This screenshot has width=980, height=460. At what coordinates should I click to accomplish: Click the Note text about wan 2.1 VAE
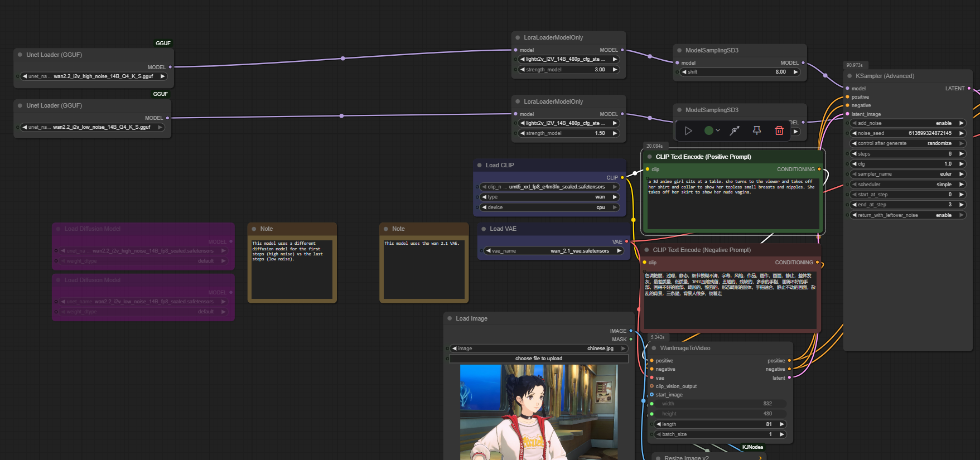pos(424,269)
